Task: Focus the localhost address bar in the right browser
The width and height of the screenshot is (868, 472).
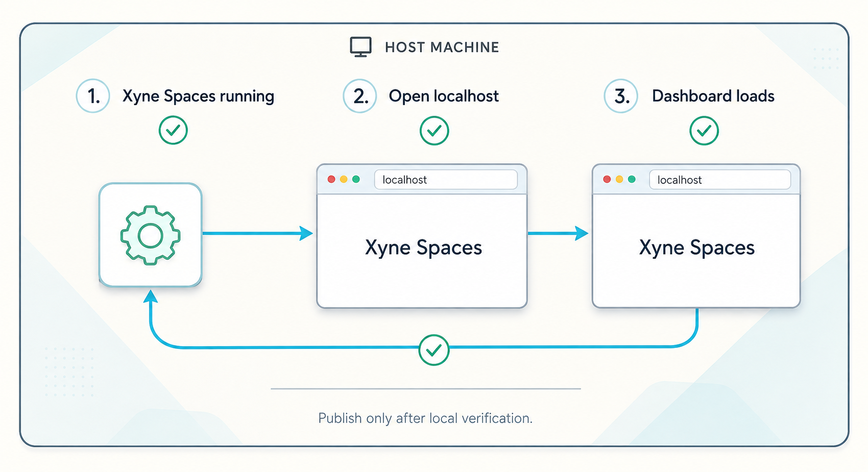Action: click(720, 180)
